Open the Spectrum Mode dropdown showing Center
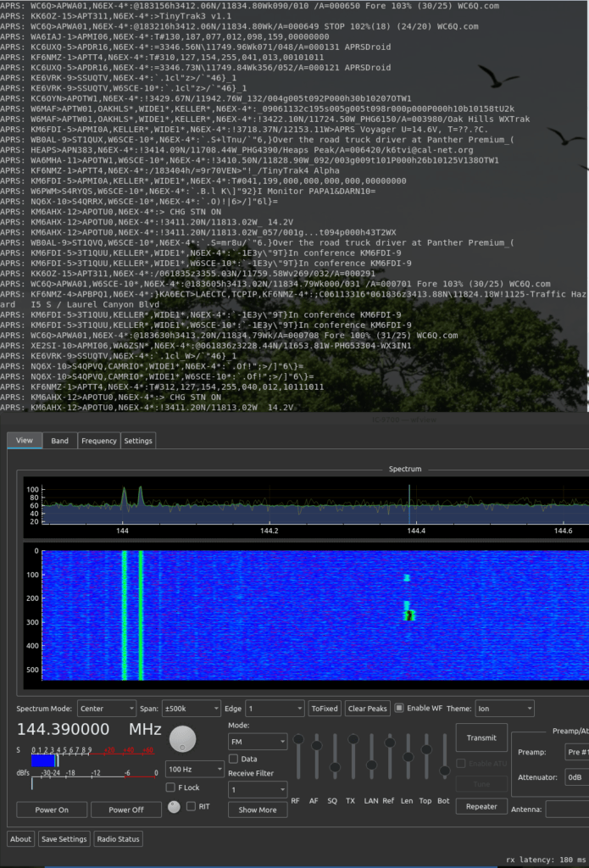 (x=107, y=708)
